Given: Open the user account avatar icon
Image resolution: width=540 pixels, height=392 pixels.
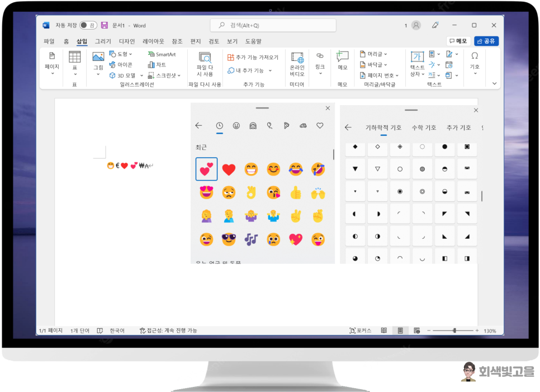Looking at the screenshot, I should pos(416,25).
